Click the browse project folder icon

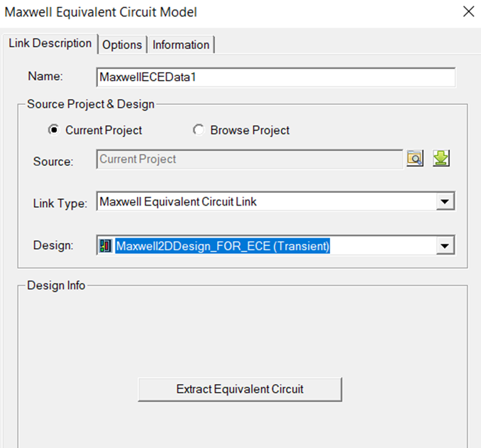pos(415,158)
